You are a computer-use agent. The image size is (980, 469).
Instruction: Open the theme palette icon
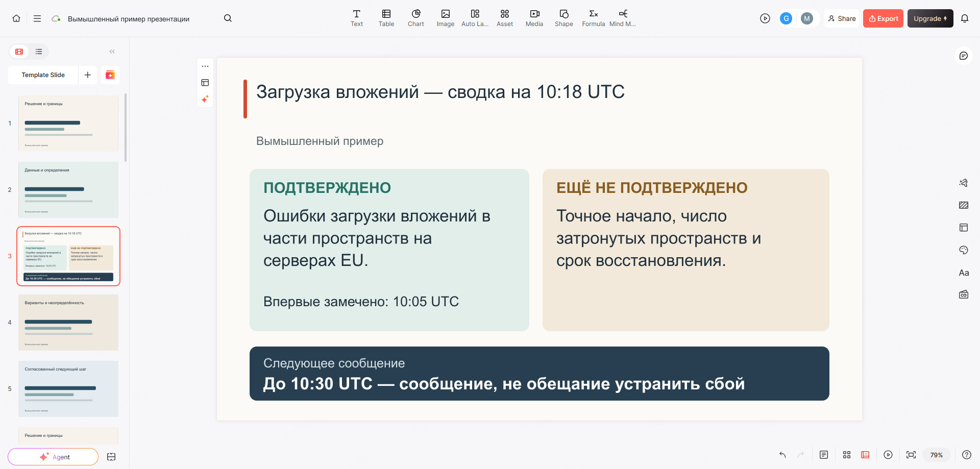pyautogui.click(x=964, y=250)
